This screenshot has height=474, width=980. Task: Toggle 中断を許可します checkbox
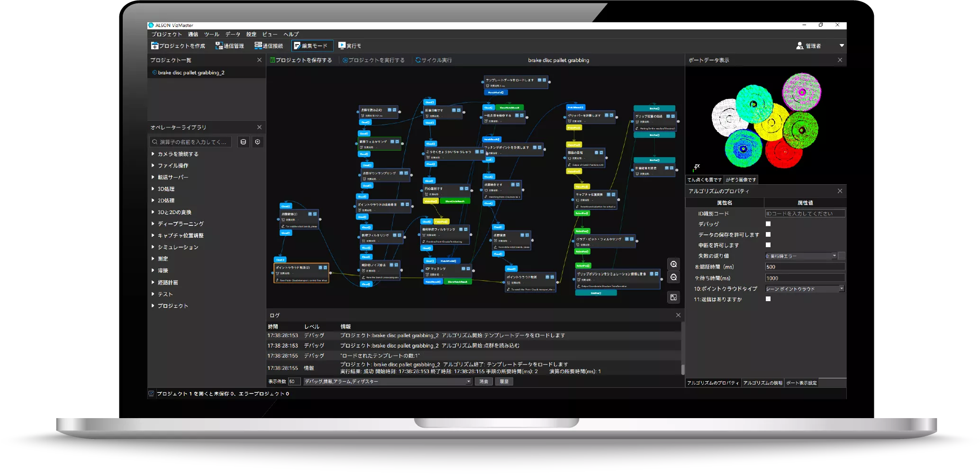768,245
